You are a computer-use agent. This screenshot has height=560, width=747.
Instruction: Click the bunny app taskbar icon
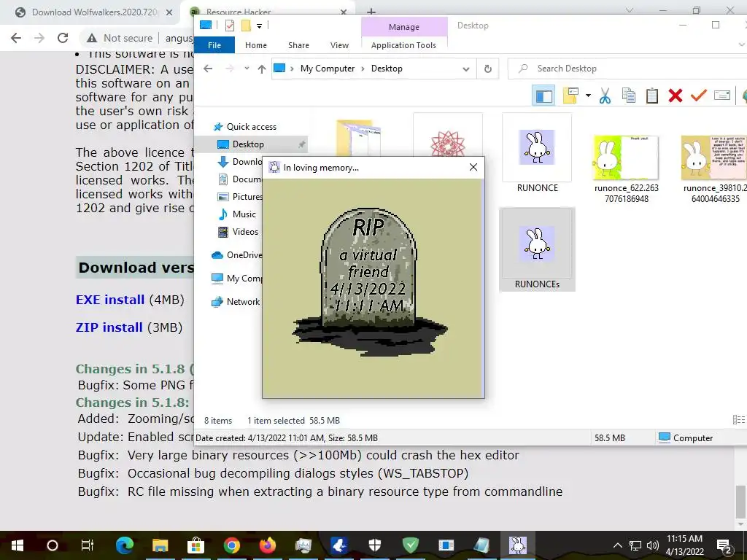pyautogui.click(x=518, y=545)
